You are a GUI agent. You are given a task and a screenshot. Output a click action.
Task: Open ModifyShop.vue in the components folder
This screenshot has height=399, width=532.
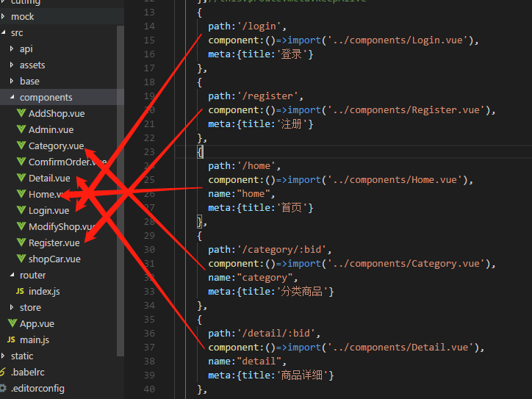tap(60, 226)
